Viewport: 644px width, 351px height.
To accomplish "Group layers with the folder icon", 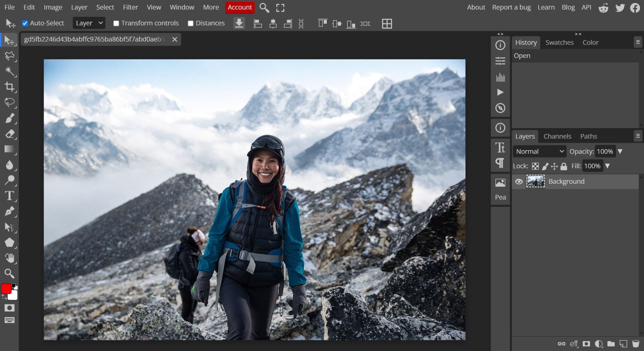I will click(x=610, y=343).
